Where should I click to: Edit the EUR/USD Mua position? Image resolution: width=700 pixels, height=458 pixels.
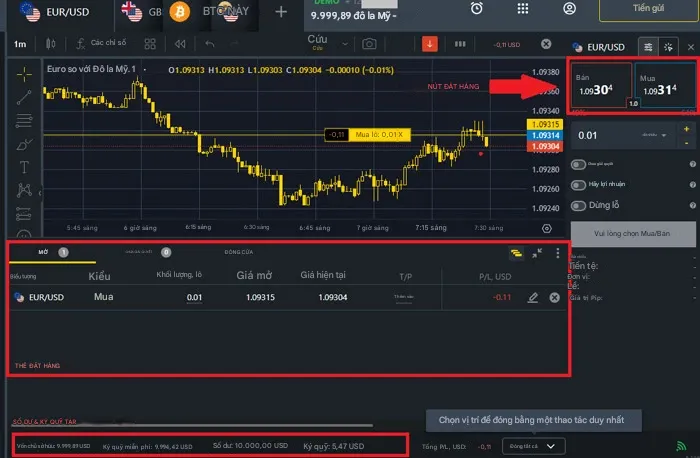pos(533,297)
